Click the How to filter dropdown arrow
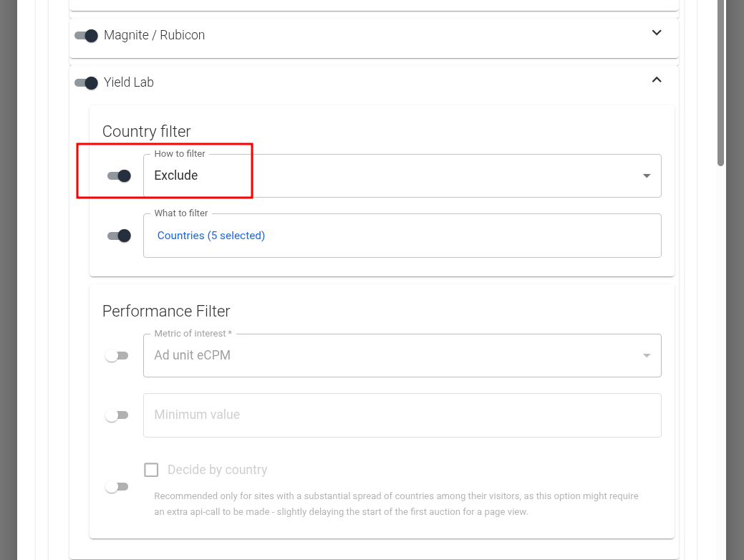 tap(647, 176)
